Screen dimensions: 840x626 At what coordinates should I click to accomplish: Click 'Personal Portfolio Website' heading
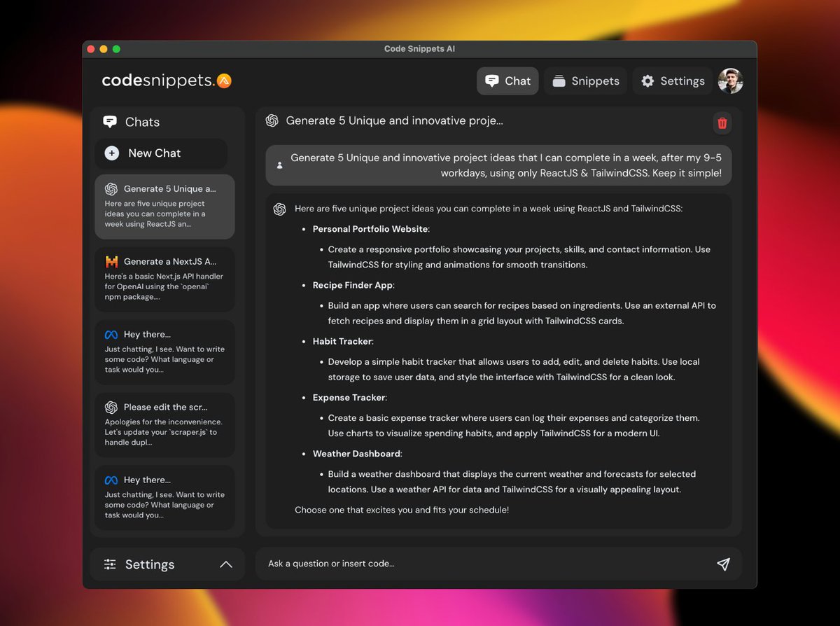pos(370,229)
